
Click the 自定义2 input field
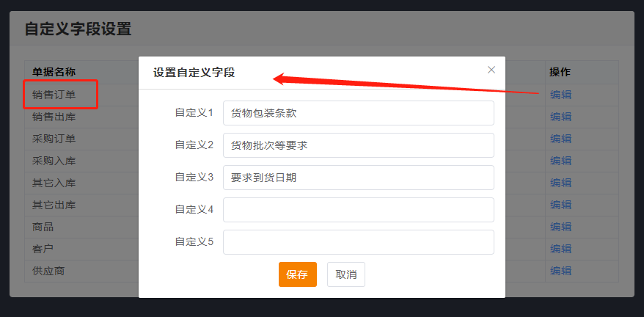pyautogui.click(x=358, y=145)
